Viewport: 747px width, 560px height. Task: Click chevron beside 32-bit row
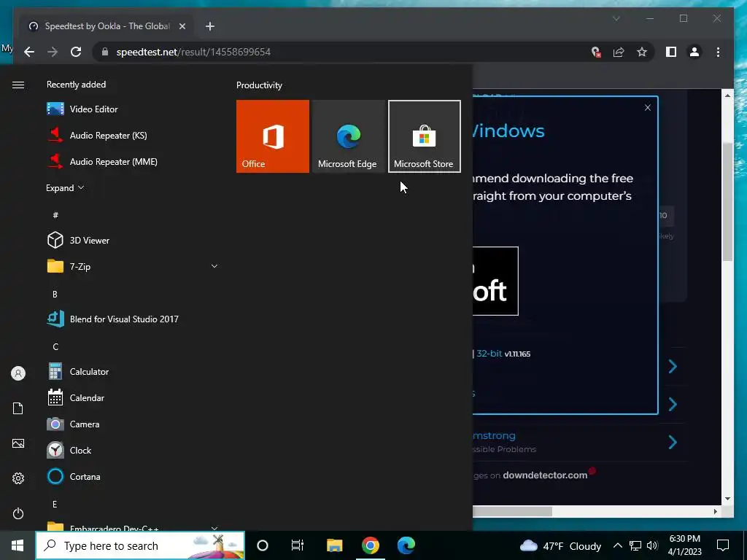(x=672, y=366)
